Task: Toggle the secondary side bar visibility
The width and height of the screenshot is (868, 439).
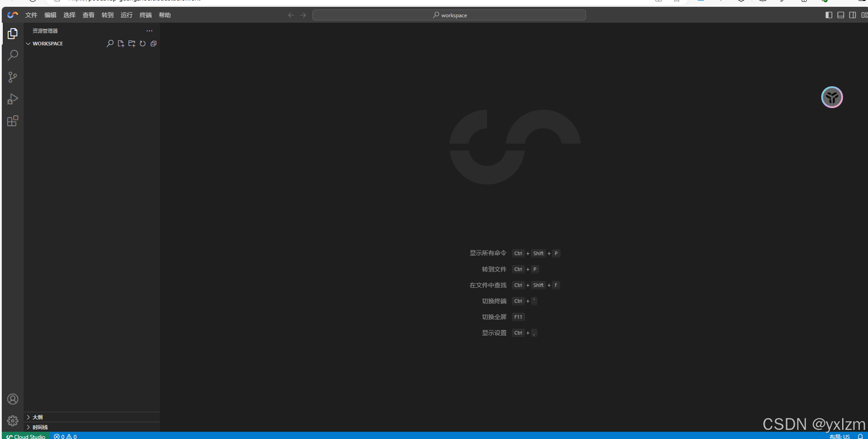Action: tap(853, 15)
